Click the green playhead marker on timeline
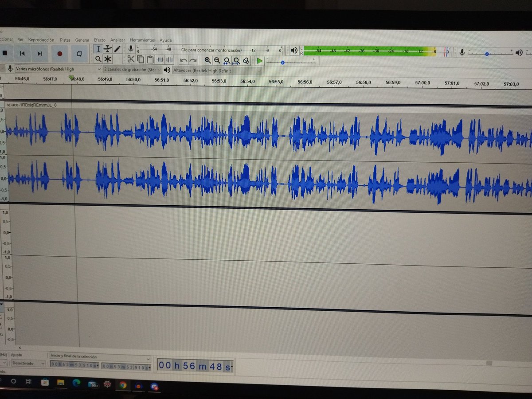Viewport: 532px width, 399px height. 71,78
